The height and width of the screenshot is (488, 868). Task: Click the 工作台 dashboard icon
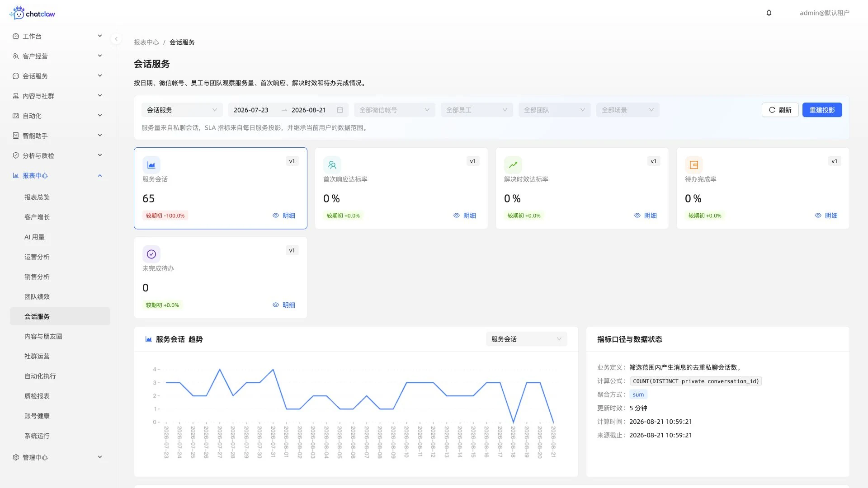click(x=16, y=36)
